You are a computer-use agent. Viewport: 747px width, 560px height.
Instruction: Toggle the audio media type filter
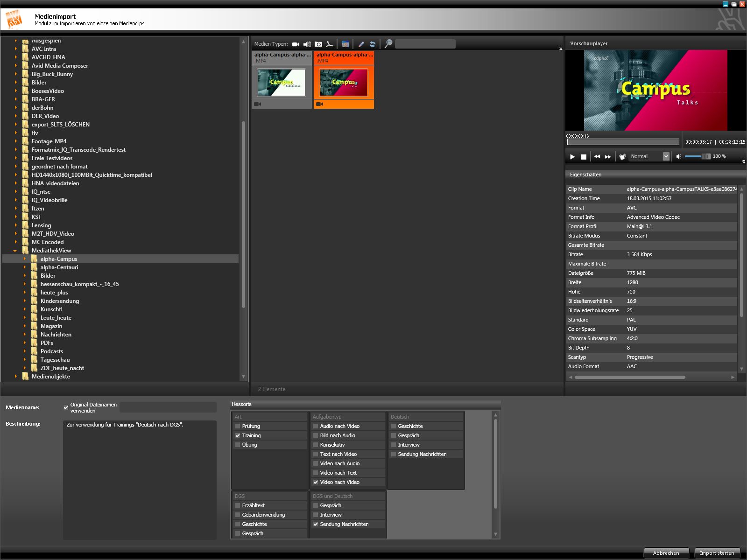307,44
